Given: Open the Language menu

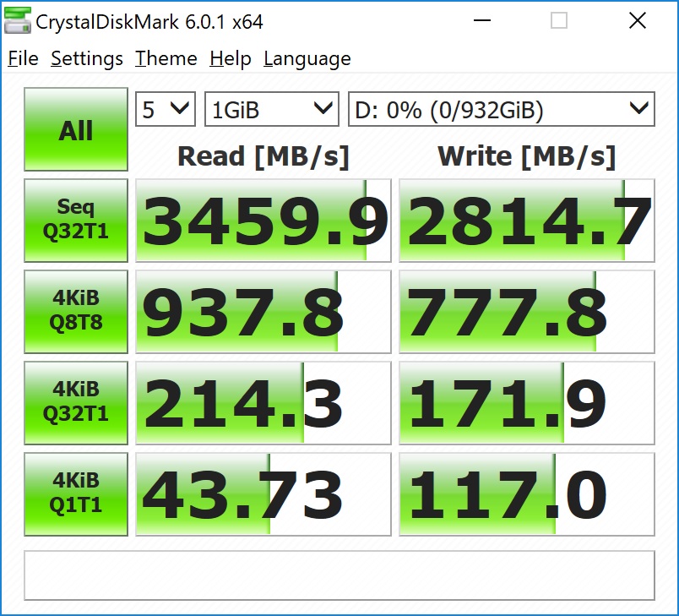Looking at the screenshot, I should [307, 58].
